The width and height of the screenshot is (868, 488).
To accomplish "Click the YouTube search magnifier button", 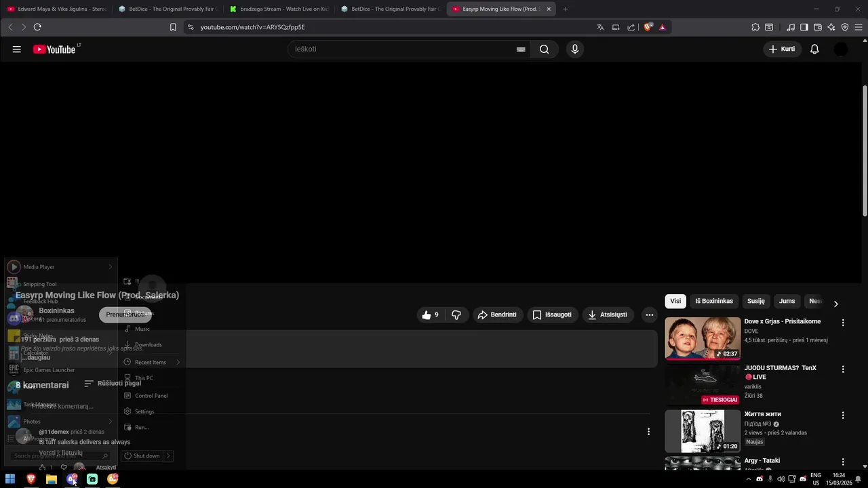I will [544, 49].
